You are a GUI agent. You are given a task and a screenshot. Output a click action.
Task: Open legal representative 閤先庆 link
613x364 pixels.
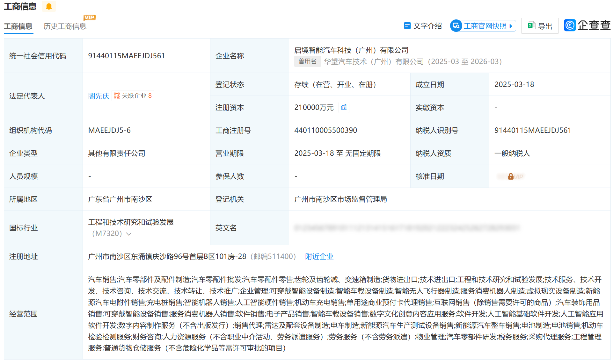tap(99, 96)
